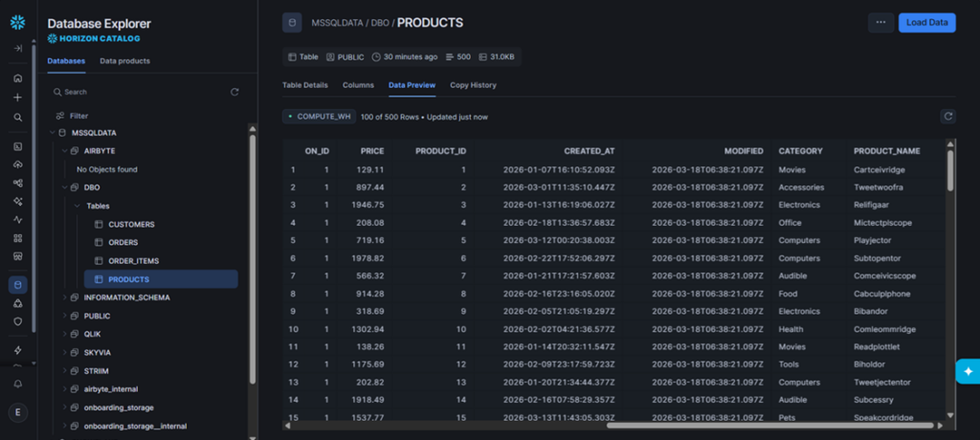The width and height of the screenshot is (980, 440).
Task: Click in the database Search field
Action: point(138,92)
